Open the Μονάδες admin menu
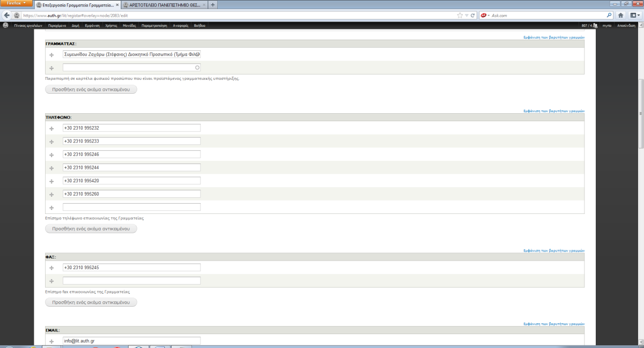644x348 pixels. 129,25
